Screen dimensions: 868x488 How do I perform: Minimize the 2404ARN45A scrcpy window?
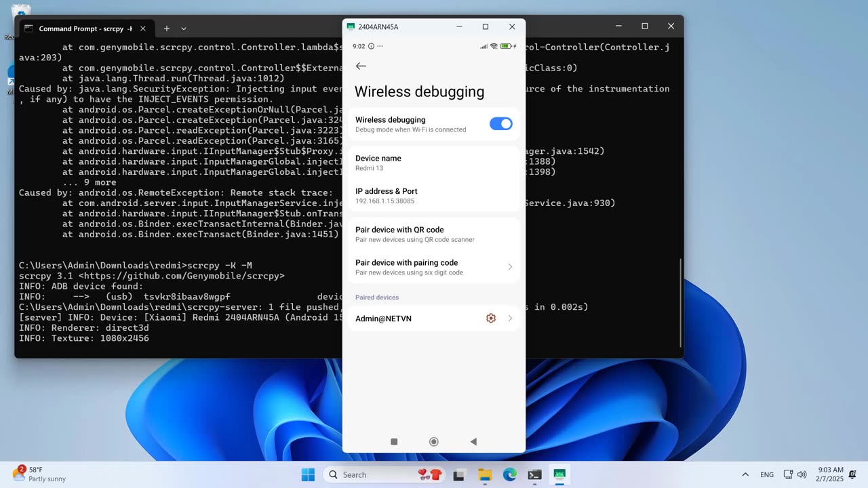pyautogui.click(x=459, y=26)
